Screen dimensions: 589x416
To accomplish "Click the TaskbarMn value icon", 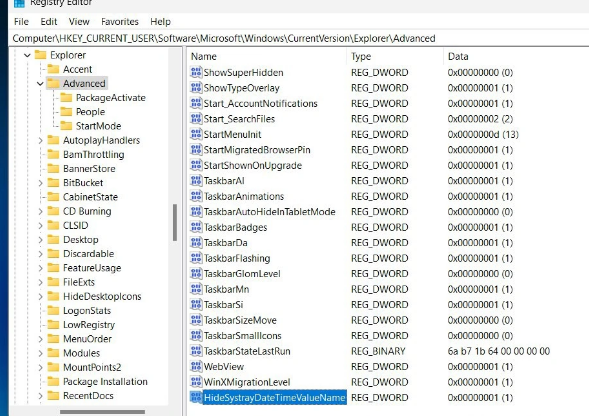I will tap(196, 289).
